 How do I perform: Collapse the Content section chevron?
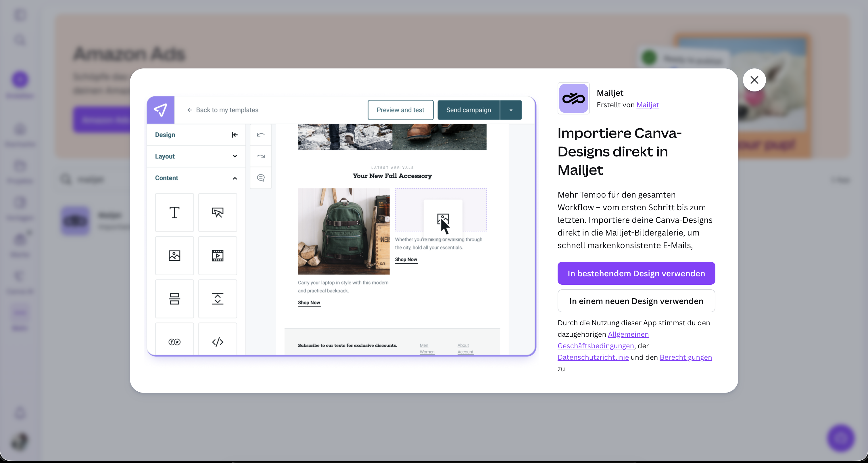pyautogui.click(x=235, y=178)
